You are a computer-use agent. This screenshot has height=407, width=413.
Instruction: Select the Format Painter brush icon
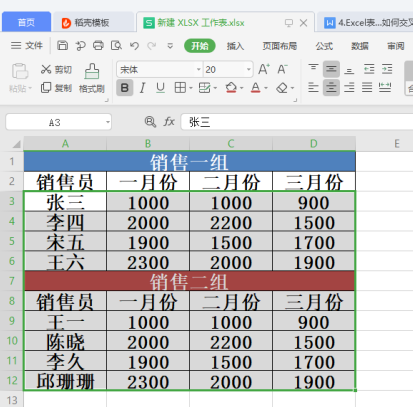click(x=92, y=71)
